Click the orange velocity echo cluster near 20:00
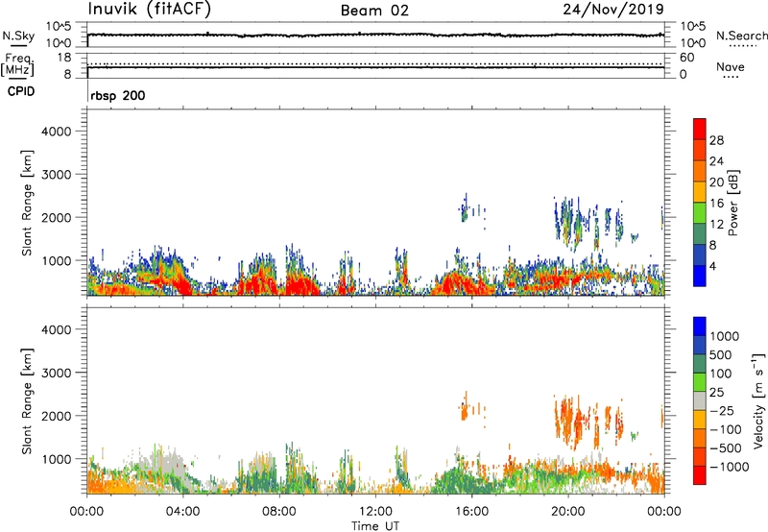 point(570,421)
